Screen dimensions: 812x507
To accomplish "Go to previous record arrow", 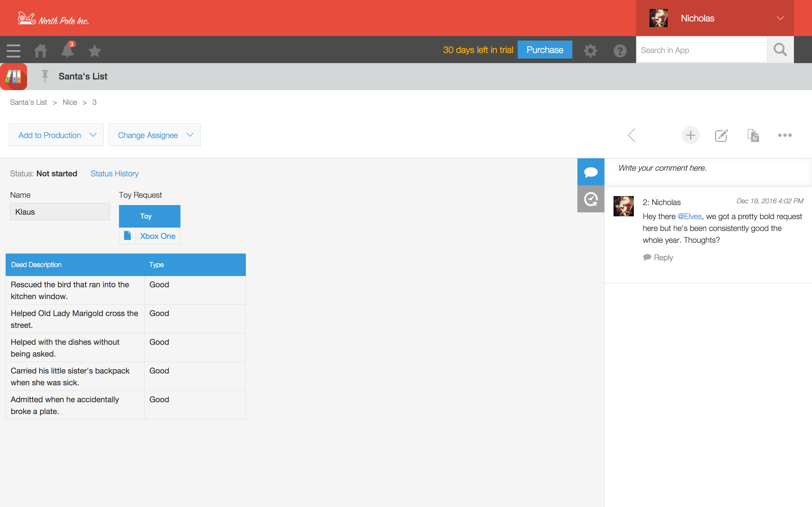I will click(632, 135).
